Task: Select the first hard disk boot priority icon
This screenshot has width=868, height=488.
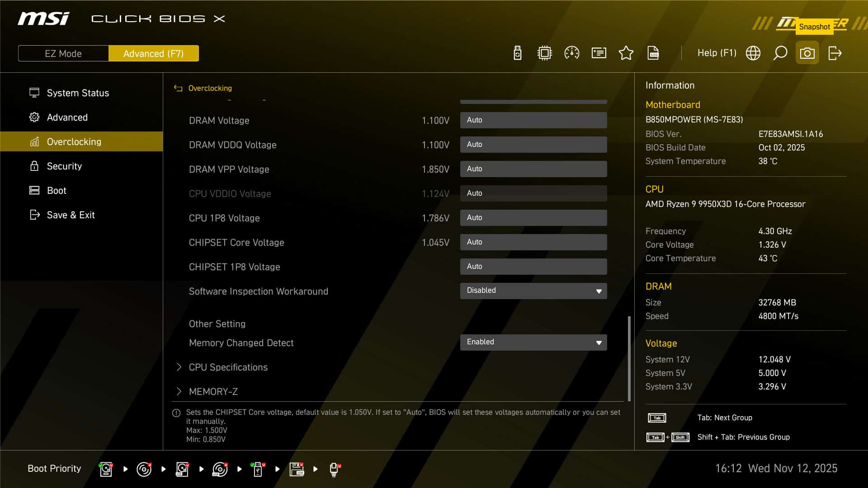Action: [x=106, y=469]
